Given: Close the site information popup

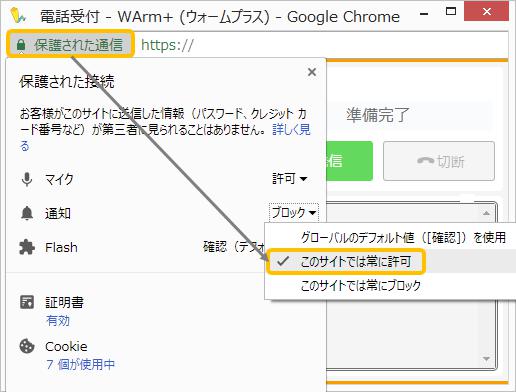Looking at the screenshot, I should (x=312, y=72).
